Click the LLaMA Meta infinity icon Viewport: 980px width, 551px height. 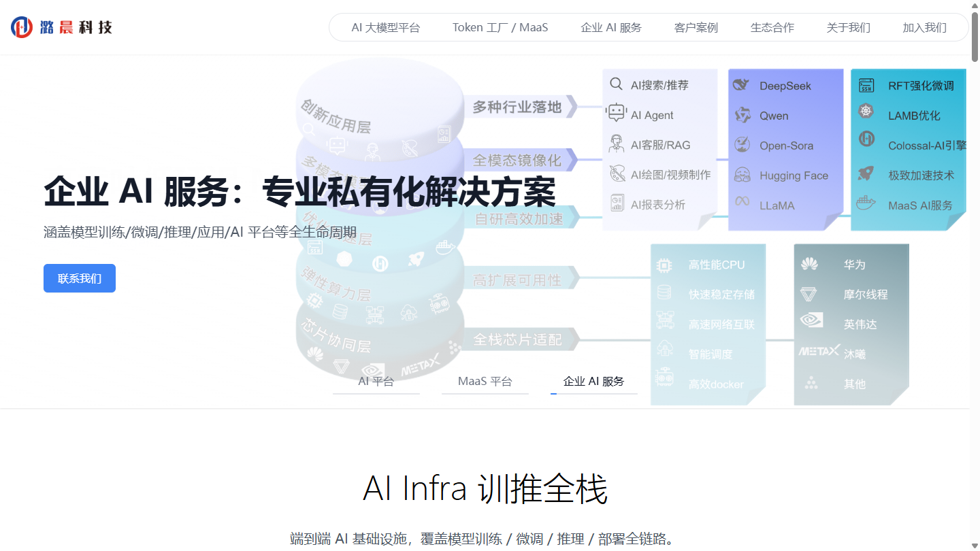pyautogui.click(x=742, y=203)
